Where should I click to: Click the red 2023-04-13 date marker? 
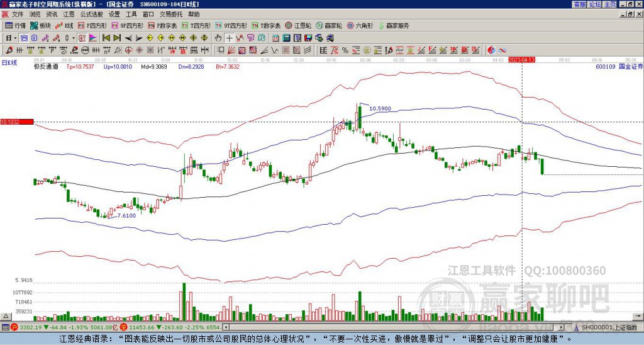tap(521, 60)
